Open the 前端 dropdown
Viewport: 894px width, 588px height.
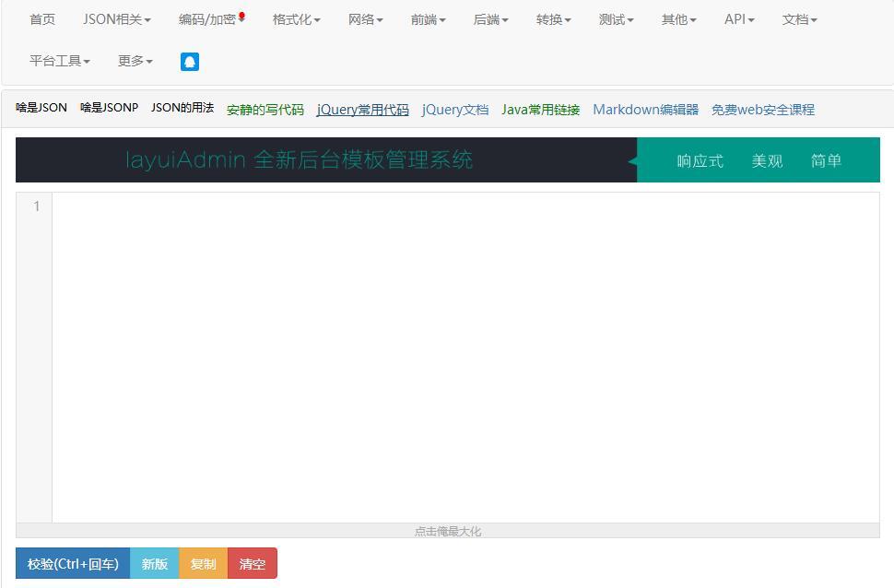[428, 19]
